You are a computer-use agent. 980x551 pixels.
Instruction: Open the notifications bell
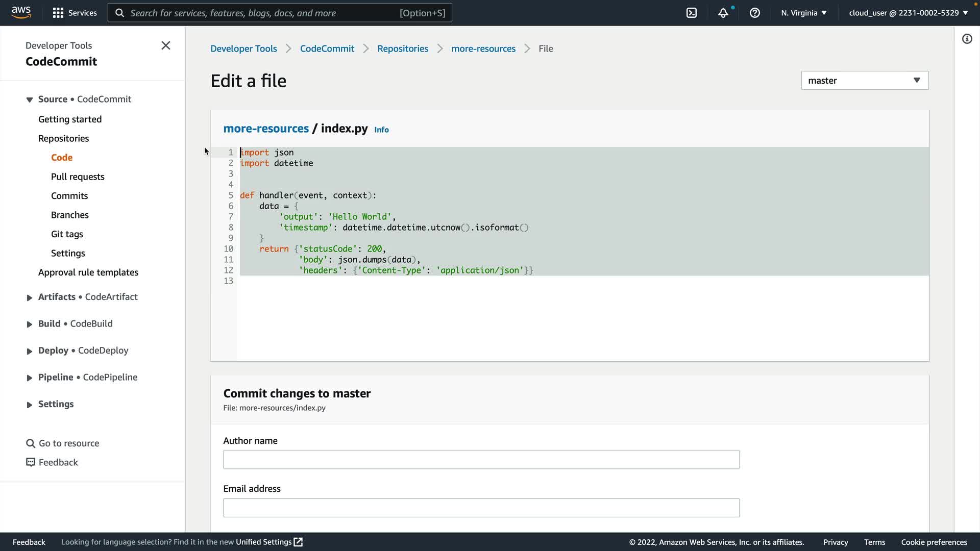(x=723, y=13)
